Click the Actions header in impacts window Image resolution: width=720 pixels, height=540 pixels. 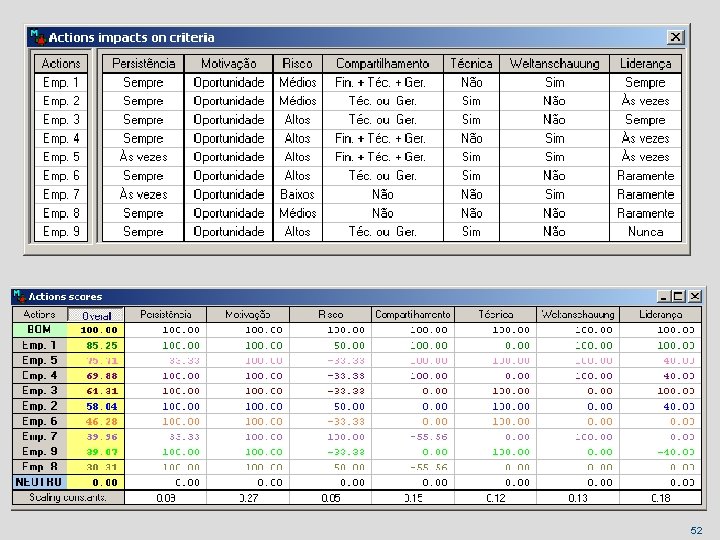coord(61,63)
